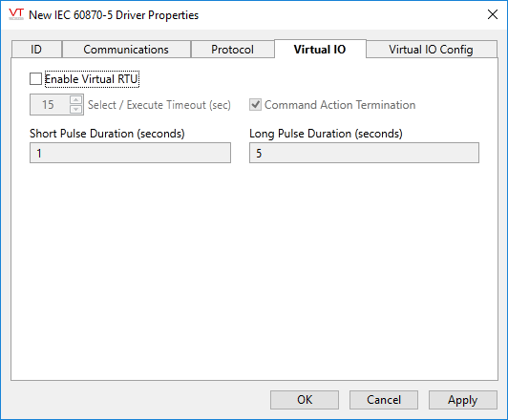The width and height of the screenshot is (508, 420).
Task: Dismiss changes with the Cancel button
Action: [384, 400]
